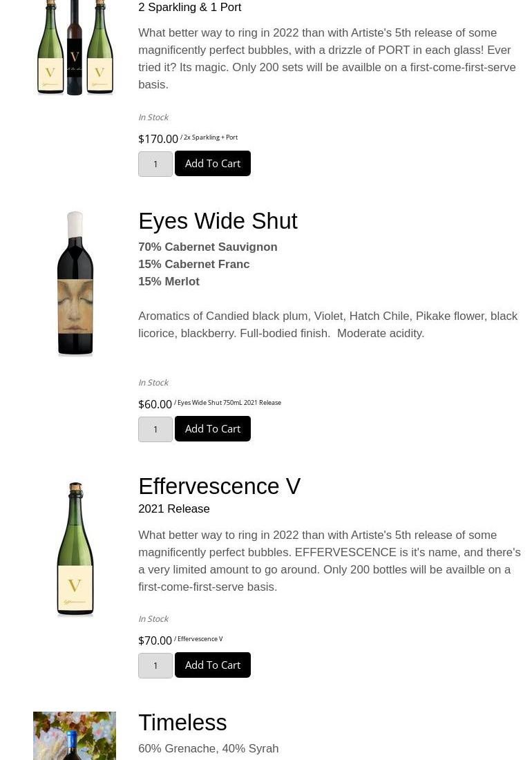Open the Effervescence V product title

(219, 486)
